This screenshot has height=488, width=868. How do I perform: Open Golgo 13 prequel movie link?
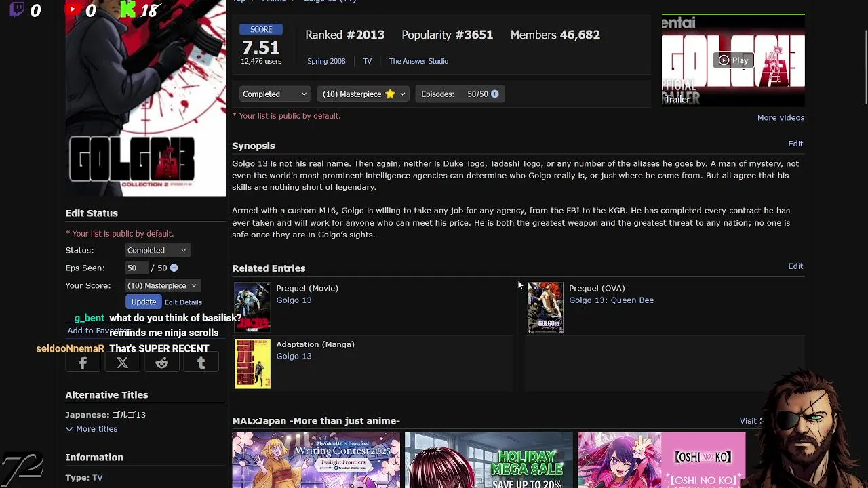pos(294,300)
